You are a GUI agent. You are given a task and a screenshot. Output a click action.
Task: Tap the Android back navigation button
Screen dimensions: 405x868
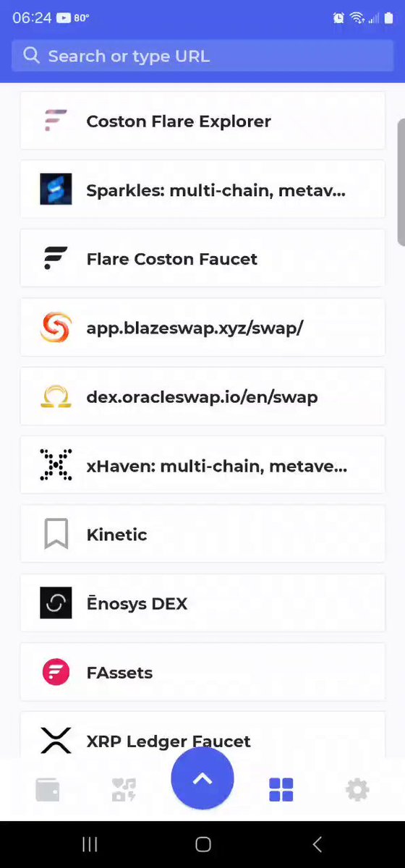[317, 844]
